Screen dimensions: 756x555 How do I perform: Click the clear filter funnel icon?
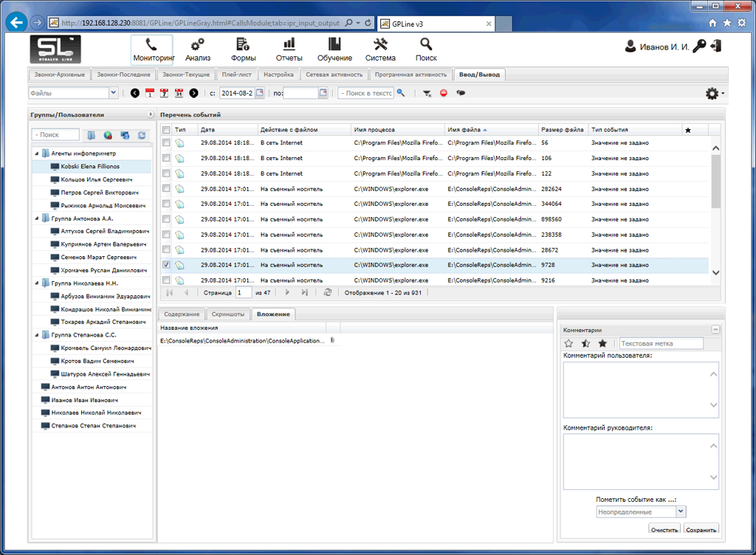click(x=427, y=94)
